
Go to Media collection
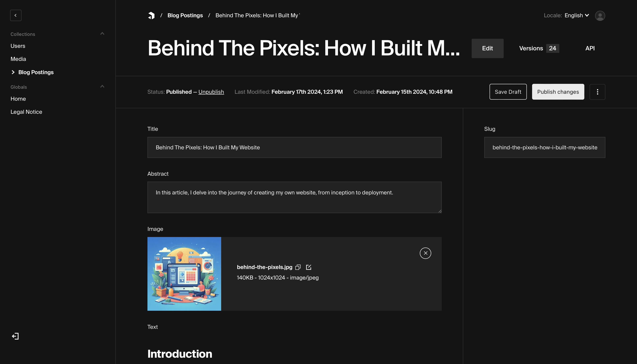(x=18, y=59)
